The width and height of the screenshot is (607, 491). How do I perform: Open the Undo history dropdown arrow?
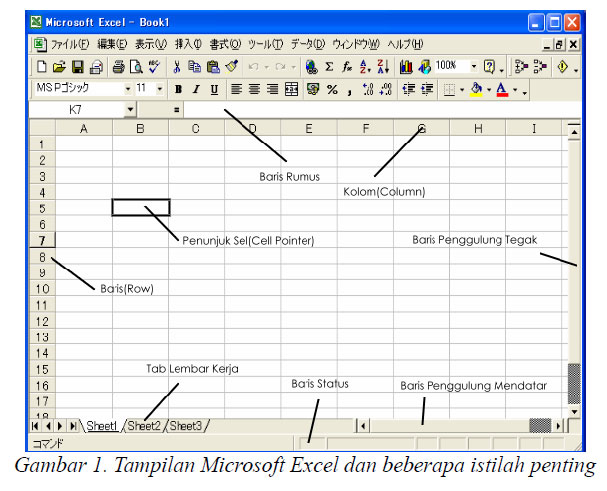266,67
